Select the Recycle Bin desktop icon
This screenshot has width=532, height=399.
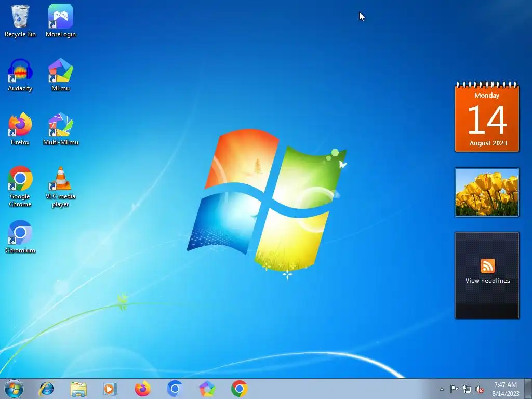[20, 21]
